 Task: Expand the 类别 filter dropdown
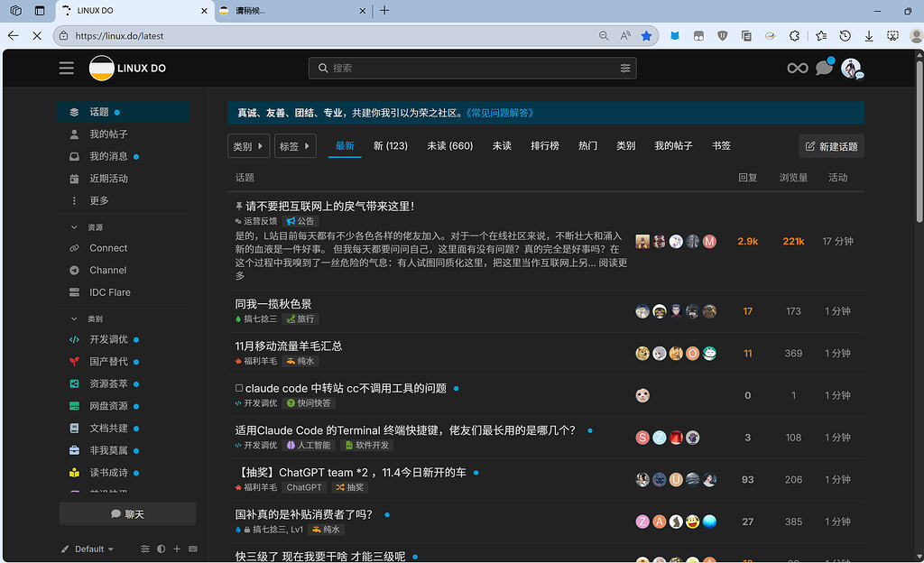(248, 146)
